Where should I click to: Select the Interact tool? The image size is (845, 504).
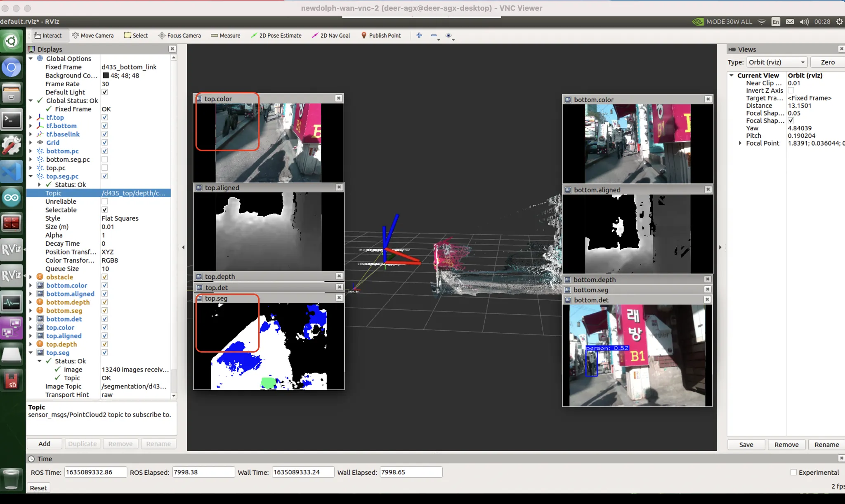click(x=48, y=35)
